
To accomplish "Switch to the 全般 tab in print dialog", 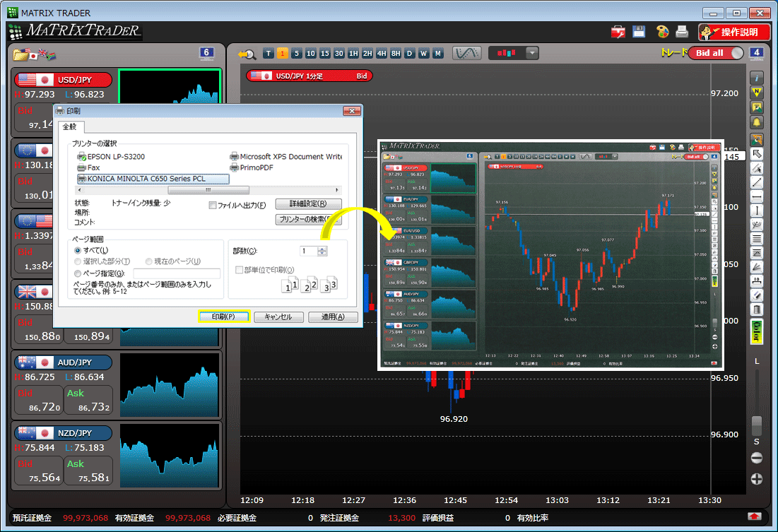I will pyautogui.click(x=70, y=127).
